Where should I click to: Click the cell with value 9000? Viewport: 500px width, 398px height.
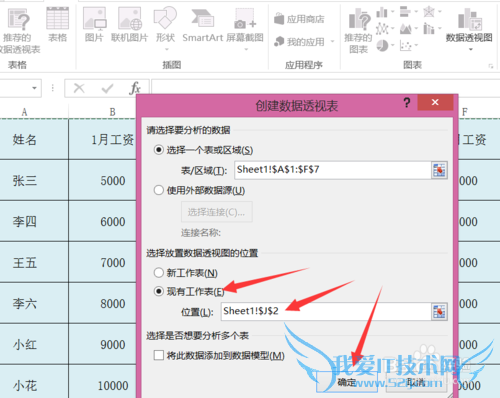(x=102, y=344)
